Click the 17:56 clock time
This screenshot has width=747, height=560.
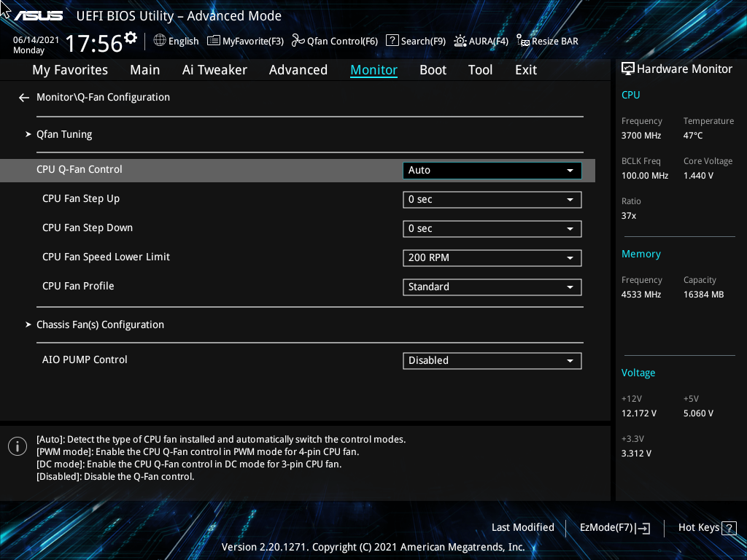pos(94,43)
